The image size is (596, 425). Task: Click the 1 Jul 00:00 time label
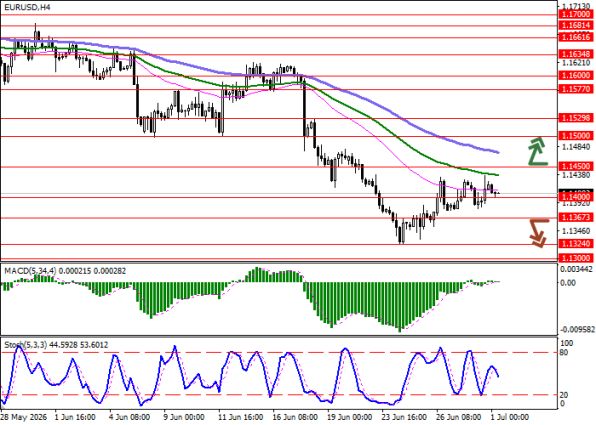tap(509, 417)
